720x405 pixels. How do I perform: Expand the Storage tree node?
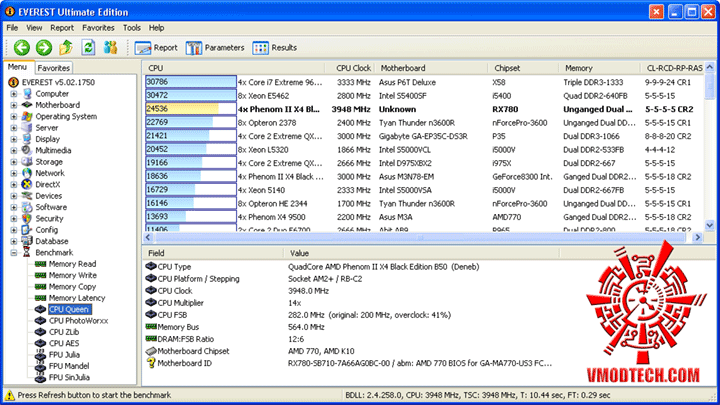(14, 162)
